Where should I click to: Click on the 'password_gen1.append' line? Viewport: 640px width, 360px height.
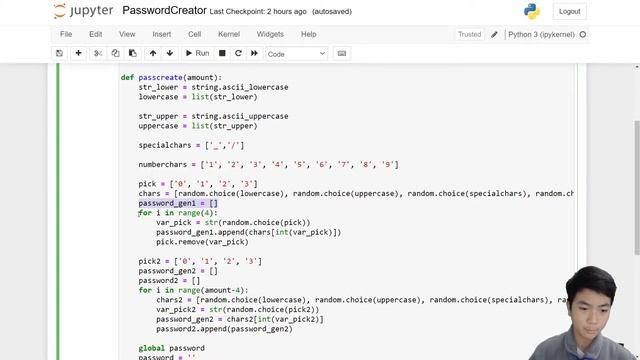tap(248, 232)
